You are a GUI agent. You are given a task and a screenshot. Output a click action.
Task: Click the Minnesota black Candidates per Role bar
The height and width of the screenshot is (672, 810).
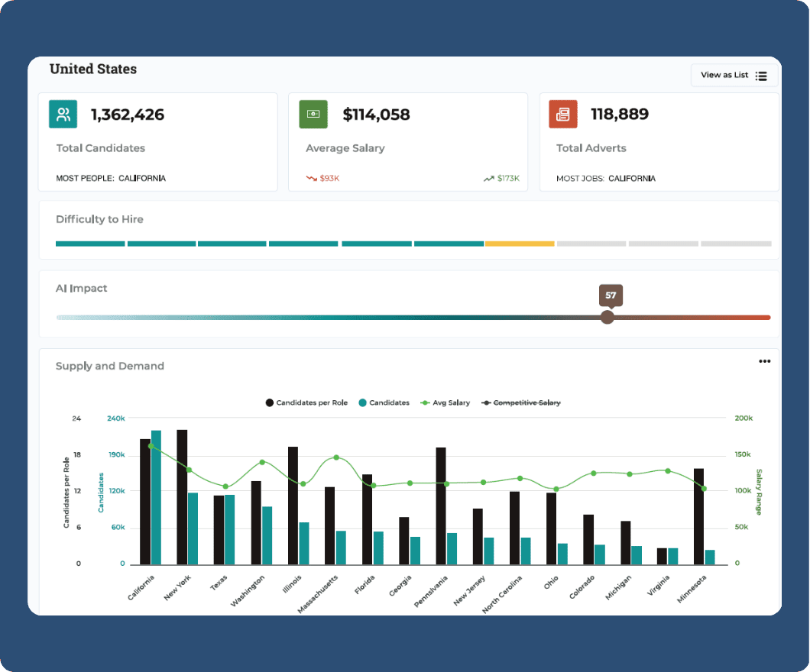(x=699, y=516)
